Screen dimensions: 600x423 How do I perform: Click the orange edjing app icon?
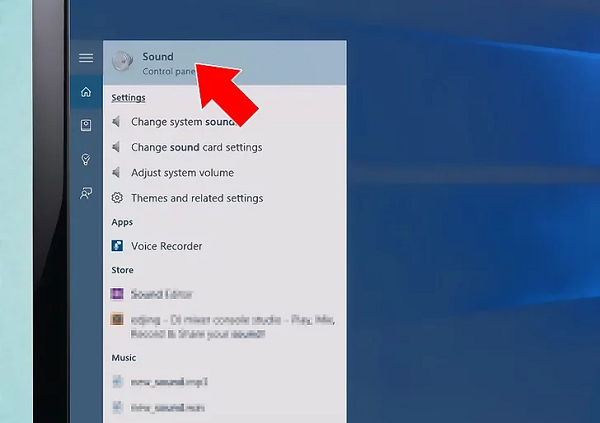[118, 320]
